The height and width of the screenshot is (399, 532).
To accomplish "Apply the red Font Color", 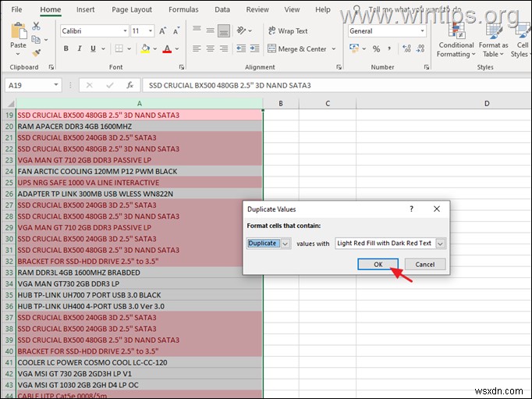I will coord(167,48).
